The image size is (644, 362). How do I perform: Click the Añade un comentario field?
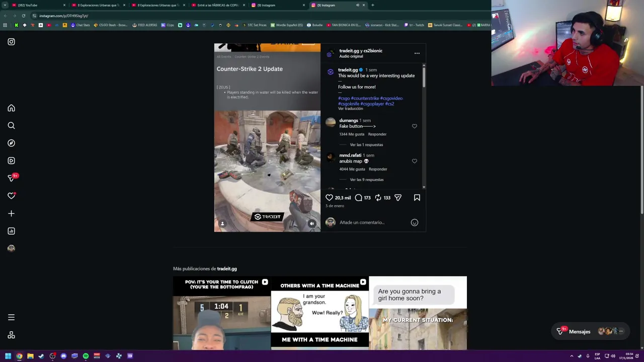(x=372, y=222)
